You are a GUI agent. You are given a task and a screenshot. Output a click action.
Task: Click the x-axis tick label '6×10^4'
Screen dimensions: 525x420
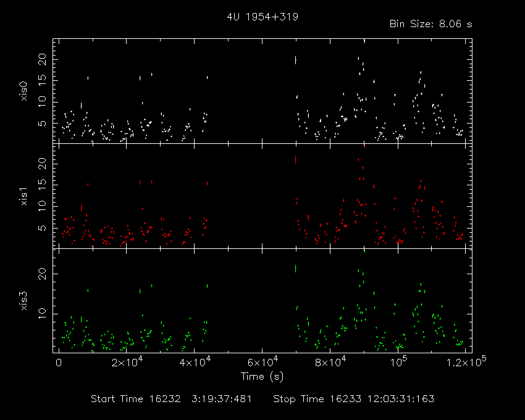pos(262,362)
